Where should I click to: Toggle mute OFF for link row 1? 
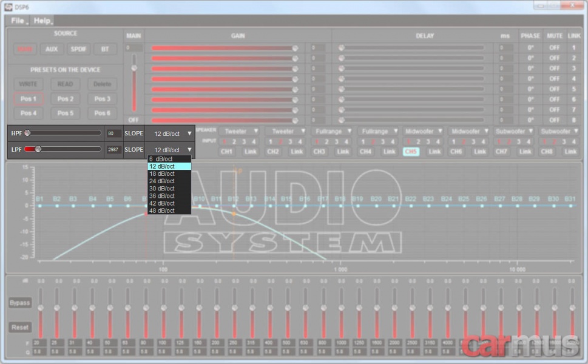point(554,48)
